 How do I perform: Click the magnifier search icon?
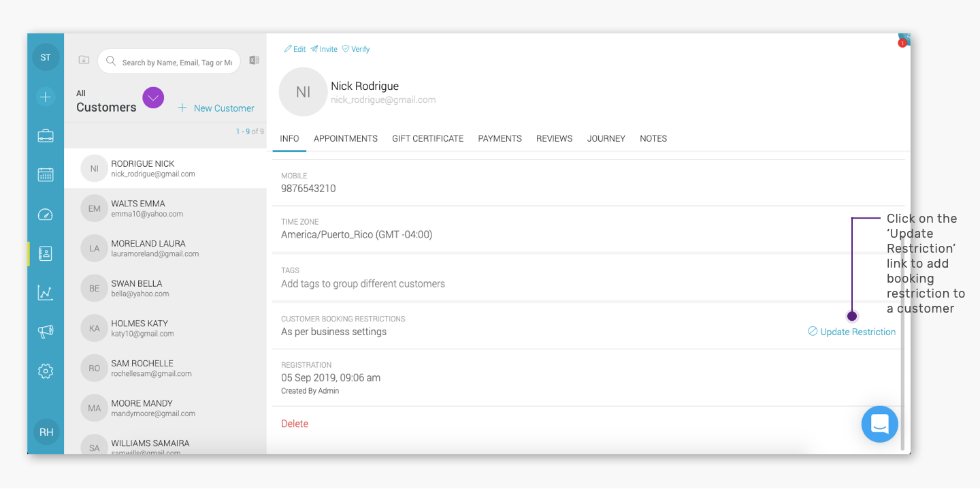coord(111,61)
